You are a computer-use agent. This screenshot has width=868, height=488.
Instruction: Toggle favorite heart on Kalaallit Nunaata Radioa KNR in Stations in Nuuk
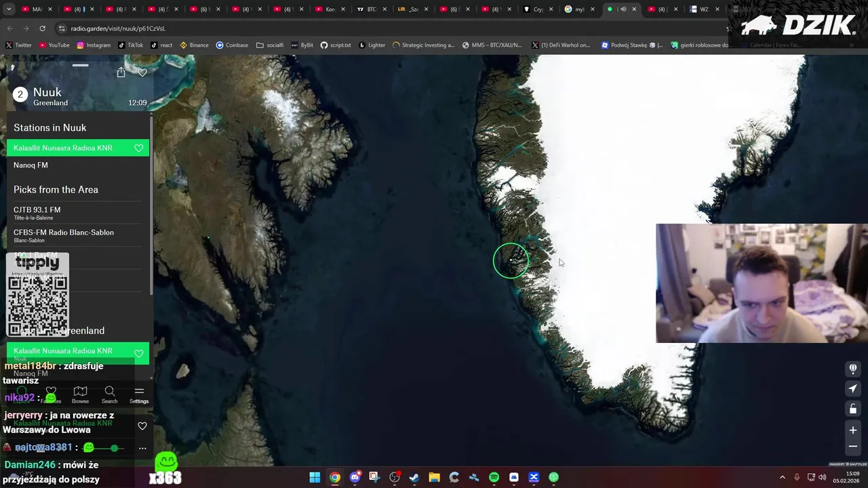[x=138, y=148]
